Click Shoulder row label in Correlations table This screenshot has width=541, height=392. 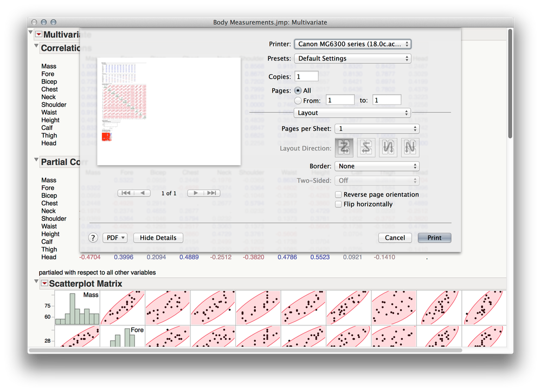click(54, 104)
